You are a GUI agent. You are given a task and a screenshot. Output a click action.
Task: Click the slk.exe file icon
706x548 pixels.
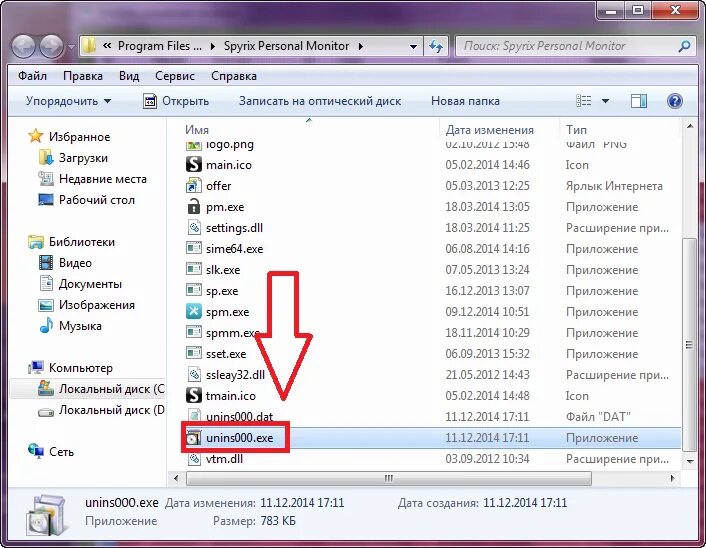(194, 270)
